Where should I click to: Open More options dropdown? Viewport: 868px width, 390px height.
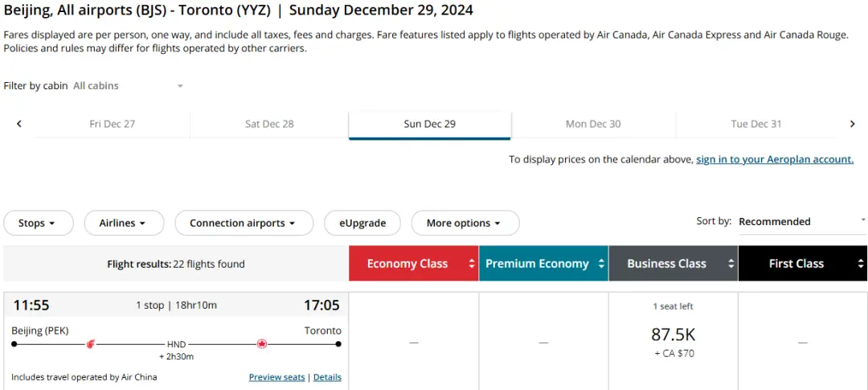click(465, 223)
